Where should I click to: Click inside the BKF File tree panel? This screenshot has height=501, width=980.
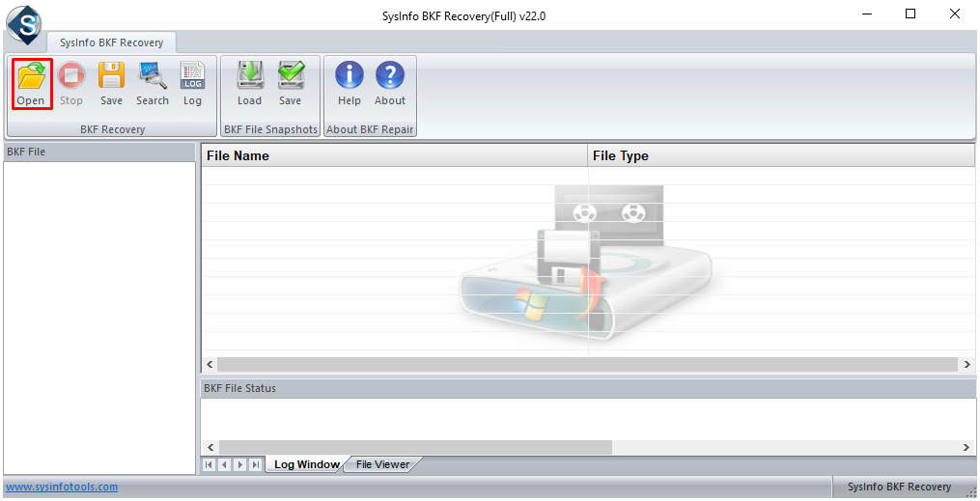[x=99, y=318]
